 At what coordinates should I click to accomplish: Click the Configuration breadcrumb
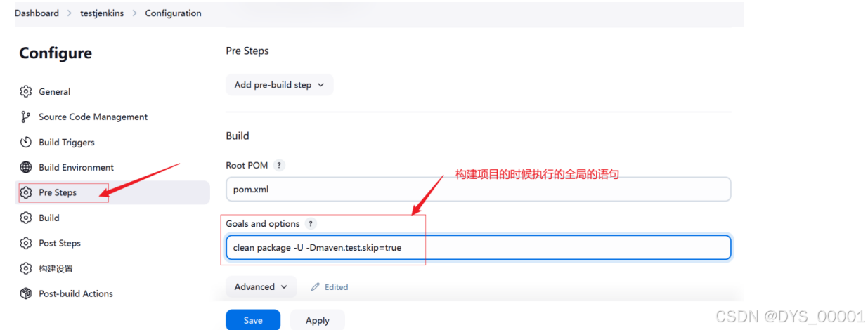[173, 13]
